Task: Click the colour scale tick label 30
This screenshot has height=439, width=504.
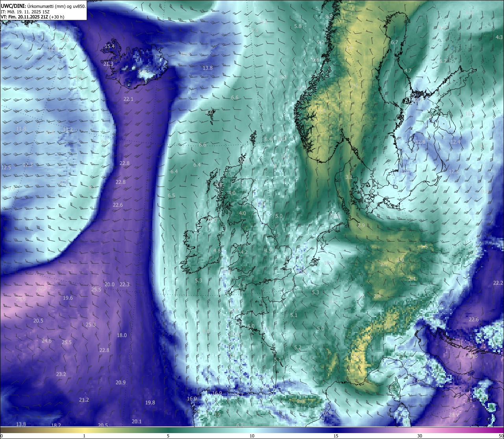Action: click(420, 436)
